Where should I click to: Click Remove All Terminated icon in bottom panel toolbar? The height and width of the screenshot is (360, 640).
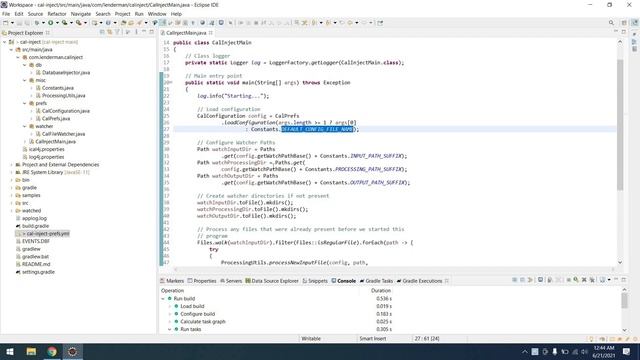coord(592,280)
